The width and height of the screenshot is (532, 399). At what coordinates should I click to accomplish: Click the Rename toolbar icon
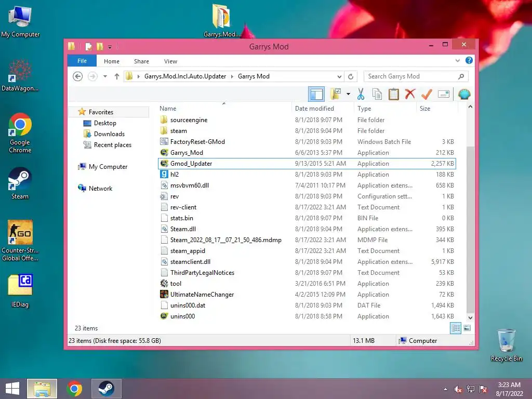444,94
